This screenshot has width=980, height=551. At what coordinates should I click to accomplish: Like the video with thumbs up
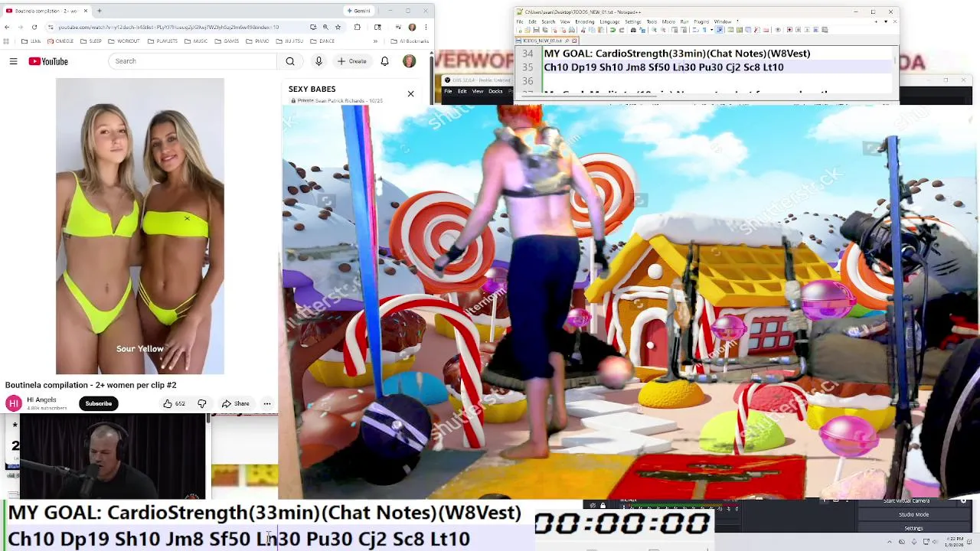pyautogui.click(x=174, y=403)
